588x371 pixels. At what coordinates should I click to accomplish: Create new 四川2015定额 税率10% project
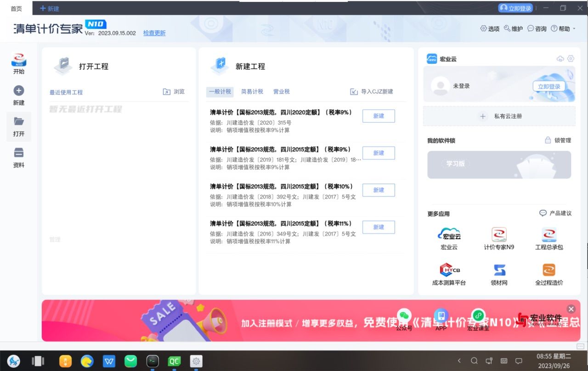(x=379, y=190)
